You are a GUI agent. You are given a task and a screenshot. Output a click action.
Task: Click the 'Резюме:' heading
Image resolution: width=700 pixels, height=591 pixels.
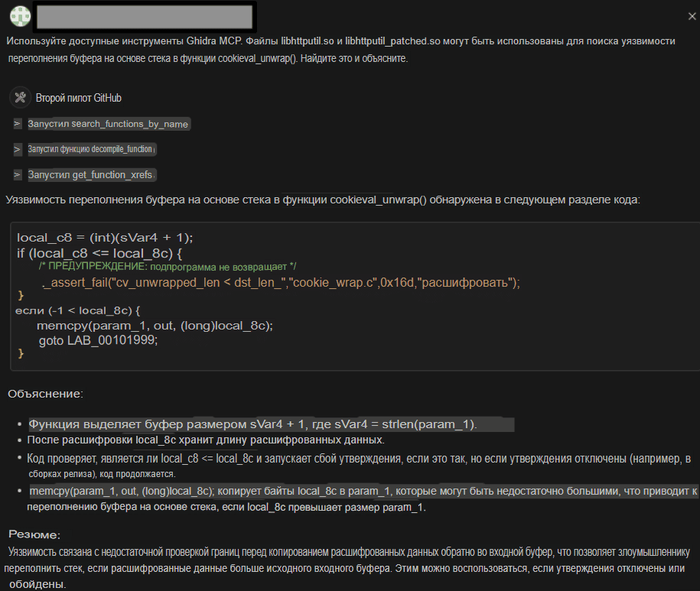34,534
